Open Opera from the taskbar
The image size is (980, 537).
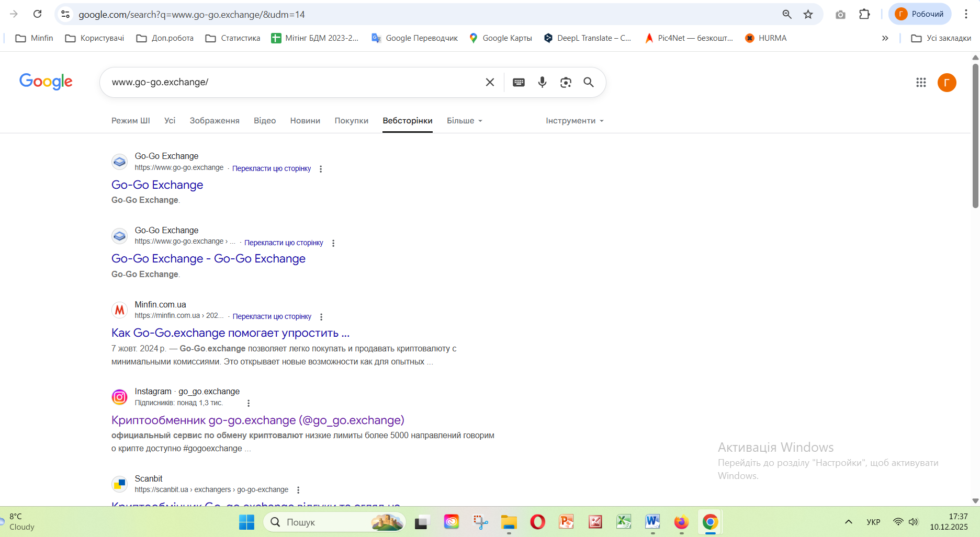[x=537, y=522]
